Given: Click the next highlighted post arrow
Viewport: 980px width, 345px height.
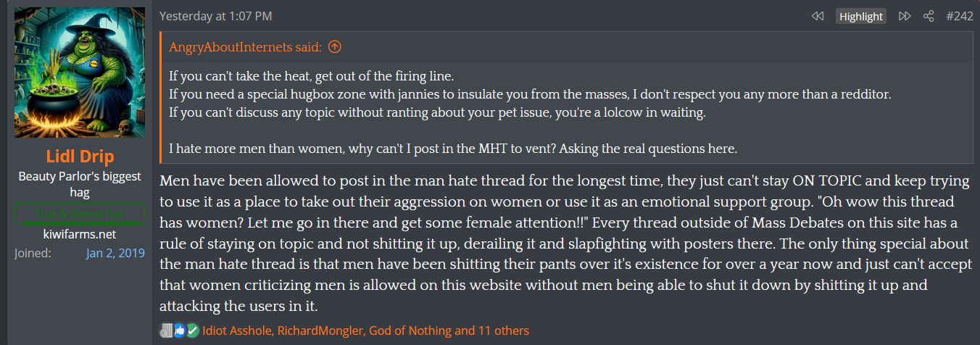Looking at the screenshot, I should (x=905, y=16).
